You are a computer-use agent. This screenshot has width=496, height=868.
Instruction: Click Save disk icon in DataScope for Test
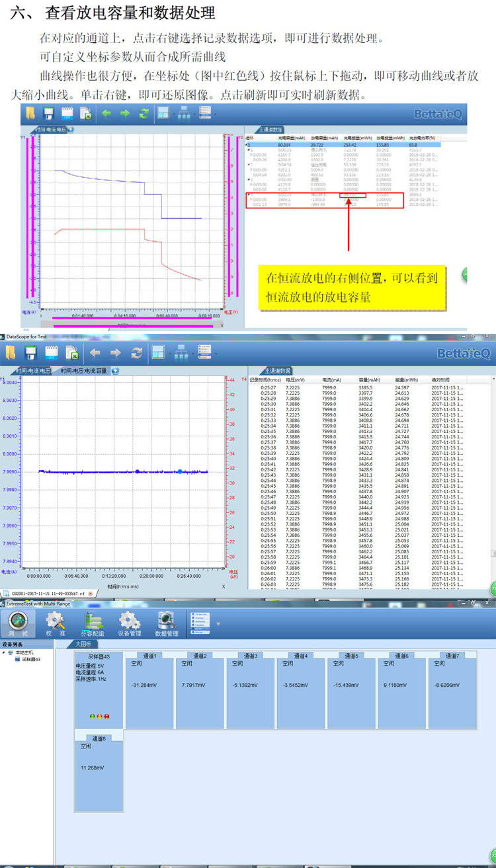(31, 352)
